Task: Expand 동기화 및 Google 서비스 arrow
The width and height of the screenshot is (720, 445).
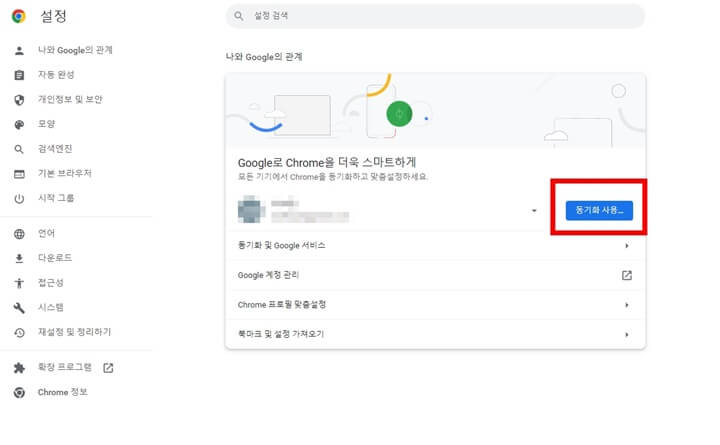Action: 627,246
